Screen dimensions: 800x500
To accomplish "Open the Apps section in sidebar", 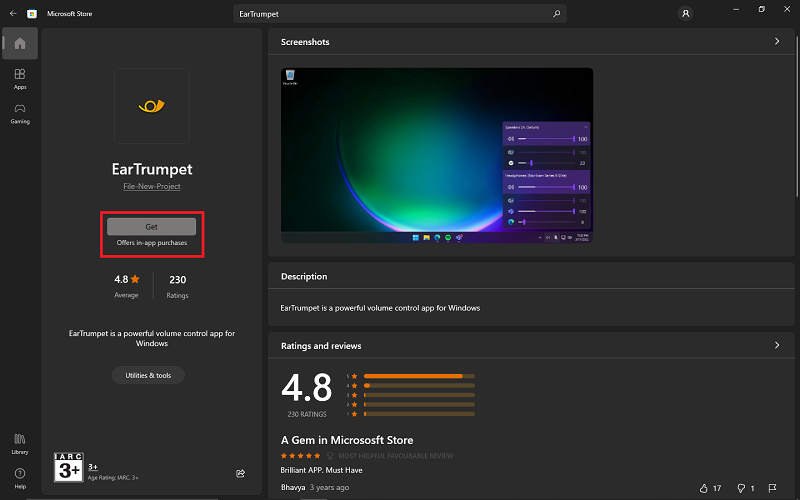I will pos(20,79).
